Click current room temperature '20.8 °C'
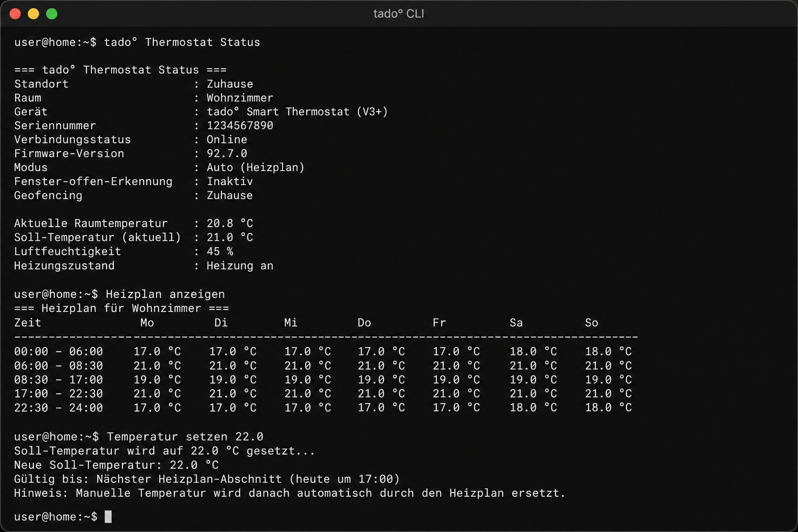The image size is (798, 532). coord(230,223)
